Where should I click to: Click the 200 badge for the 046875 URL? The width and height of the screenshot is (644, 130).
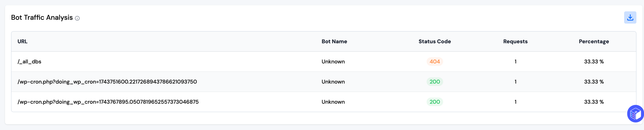tap(434, 102)
